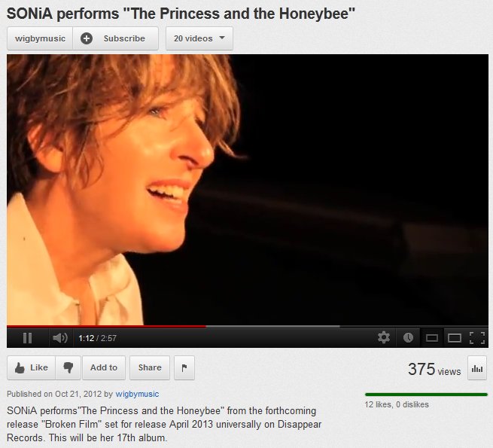The height and width of the screenshot is (448, 493).
Task: Open the Add to menu
Action: 104,367
